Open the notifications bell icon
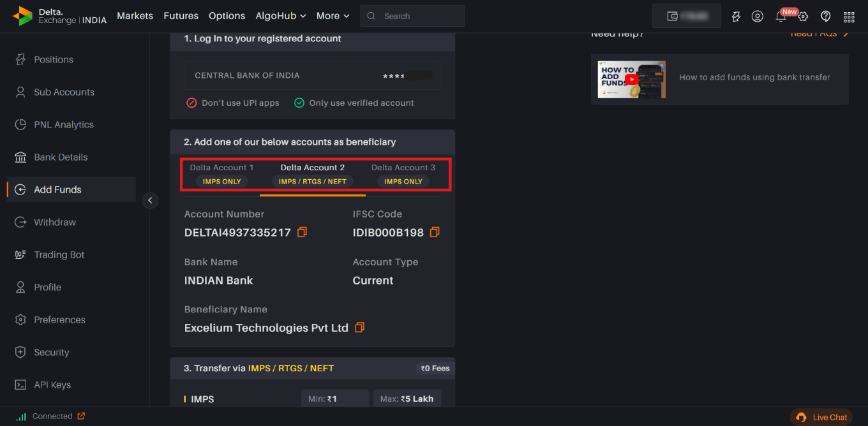The width and height of the screenshot is (868, 426). (x=781, y=17)
